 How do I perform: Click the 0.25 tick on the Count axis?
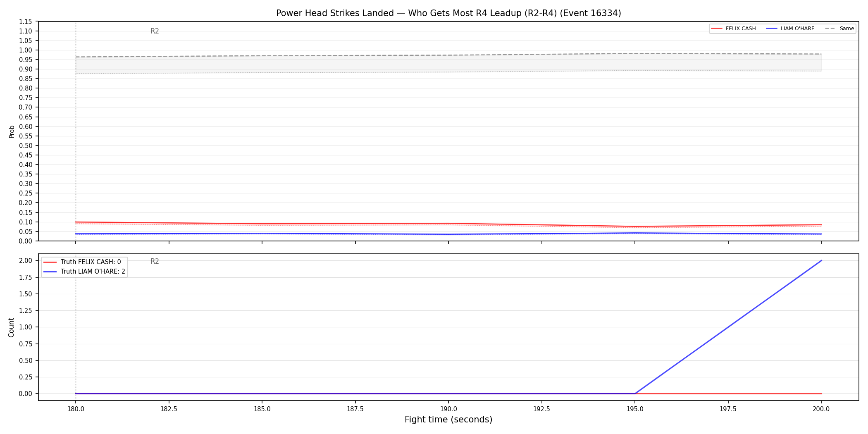pyautogui.click(x=26, y=377)
